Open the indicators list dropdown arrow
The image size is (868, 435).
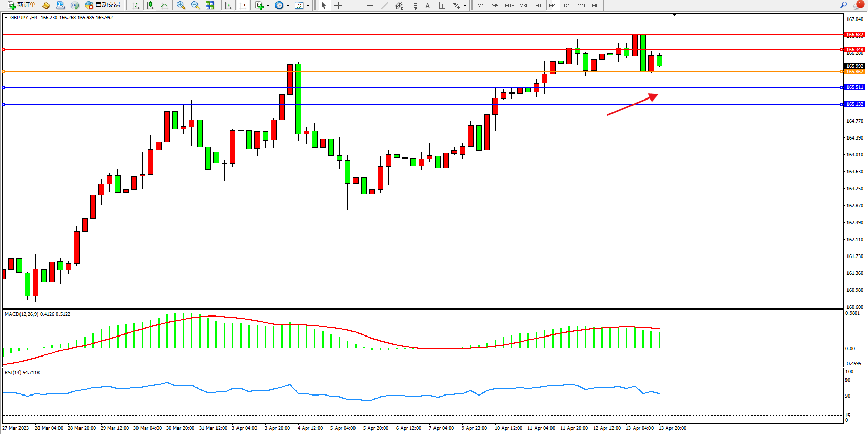click(x=268, y=6)
